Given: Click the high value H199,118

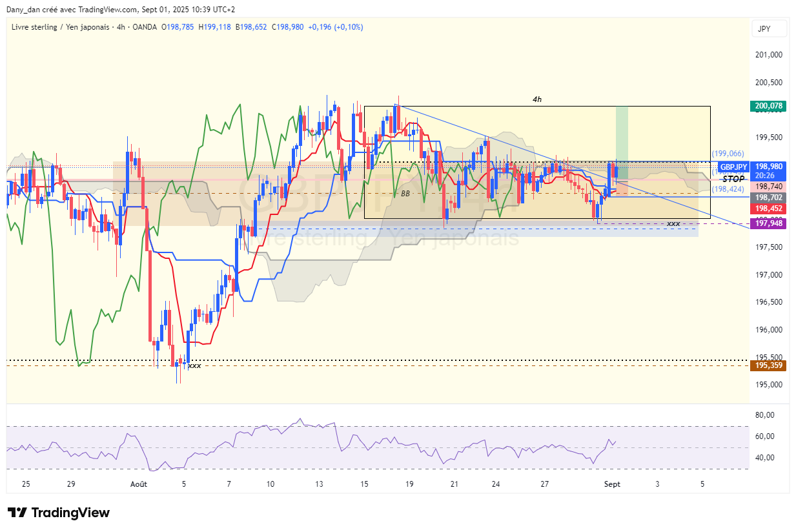Looking at the screenshot, I should pyautogui.click(x=215, y=27).
